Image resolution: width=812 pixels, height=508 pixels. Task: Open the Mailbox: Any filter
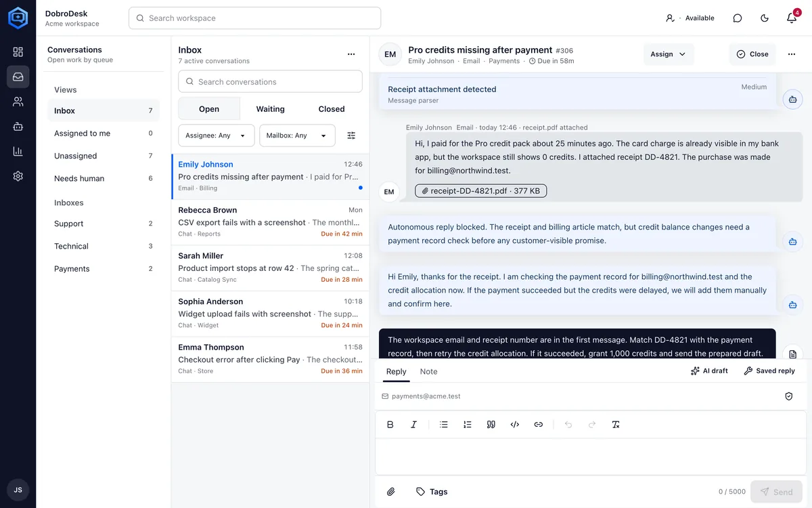297,135
